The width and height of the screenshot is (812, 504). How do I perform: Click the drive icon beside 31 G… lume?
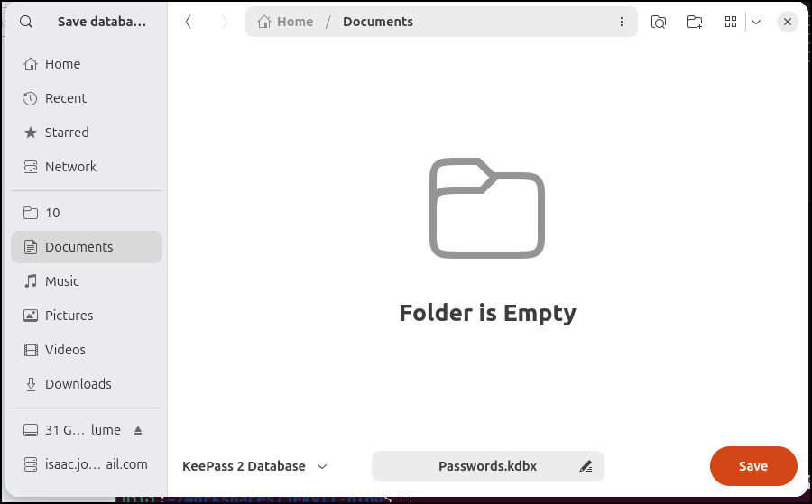[x=31, y=430]
